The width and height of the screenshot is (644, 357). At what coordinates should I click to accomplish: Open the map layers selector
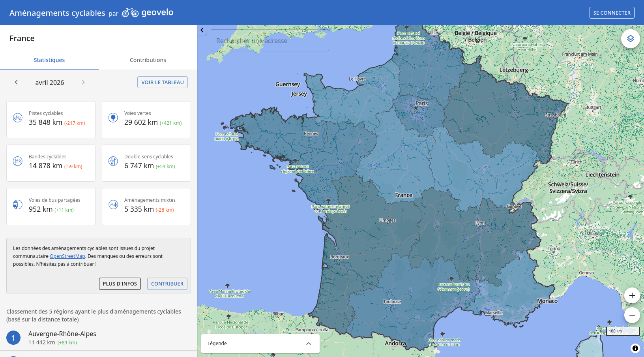click(x=630, y=39)
